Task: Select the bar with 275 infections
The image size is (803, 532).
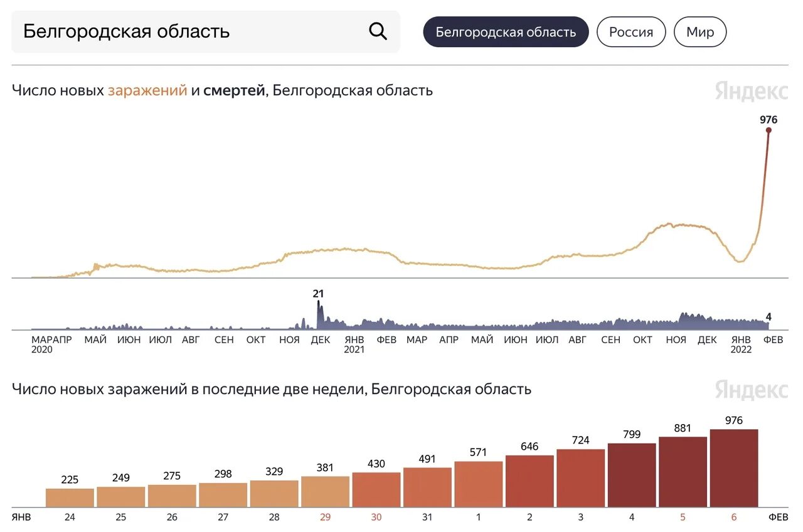Action: (x=172, y=496)
